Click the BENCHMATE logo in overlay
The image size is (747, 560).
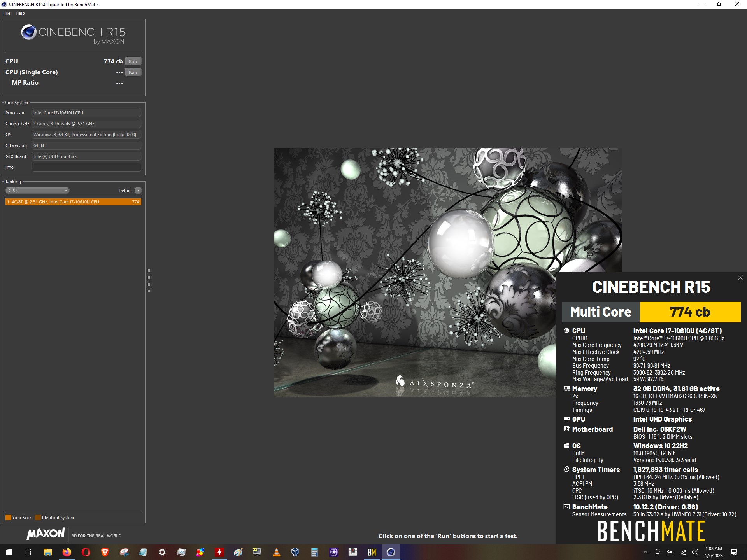pyautogui.click(x=651, y=531)
